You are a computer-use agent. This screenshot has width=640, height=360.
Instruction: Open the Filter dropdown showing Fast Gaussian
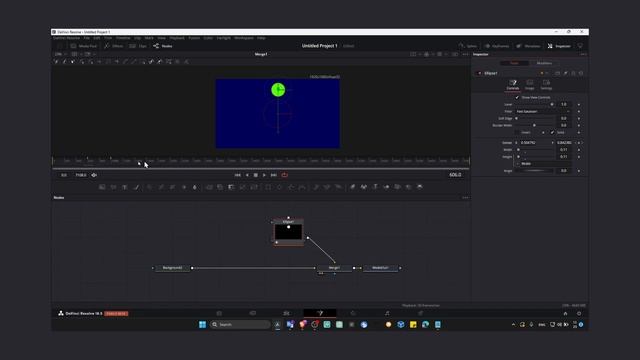(543, 111)
